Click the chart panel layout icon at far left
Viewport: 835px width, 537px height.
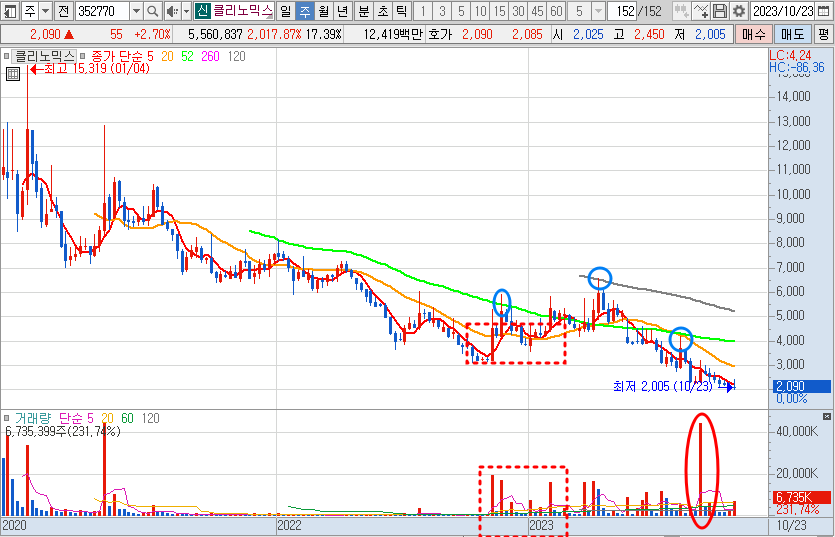(x=11, y=11)
